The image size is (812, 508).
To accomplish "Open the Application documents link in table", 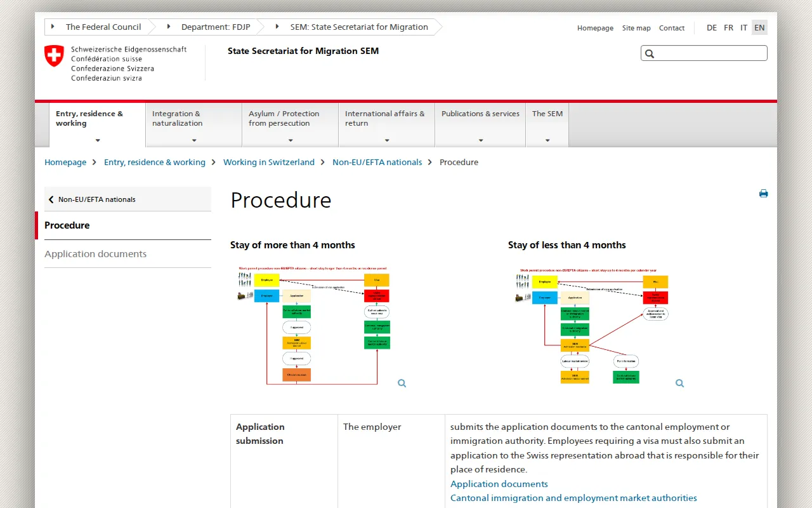I will [499, 484].
